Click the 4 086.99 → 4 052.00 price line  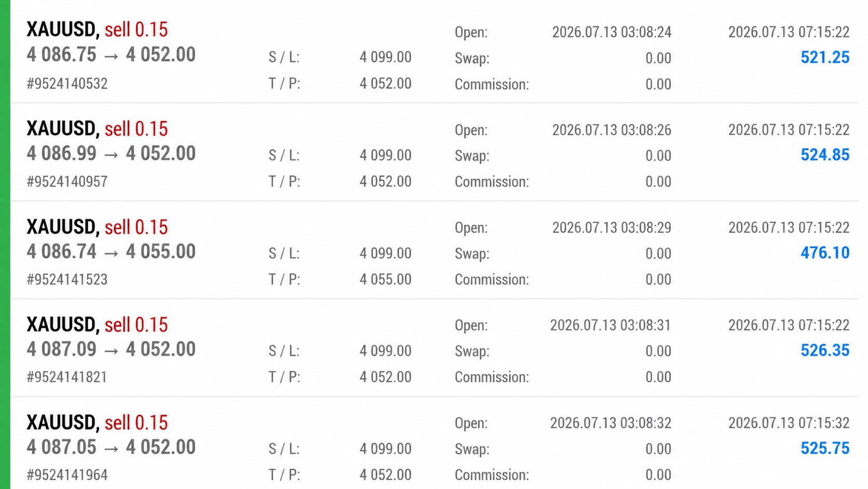(x=111, y=153)
